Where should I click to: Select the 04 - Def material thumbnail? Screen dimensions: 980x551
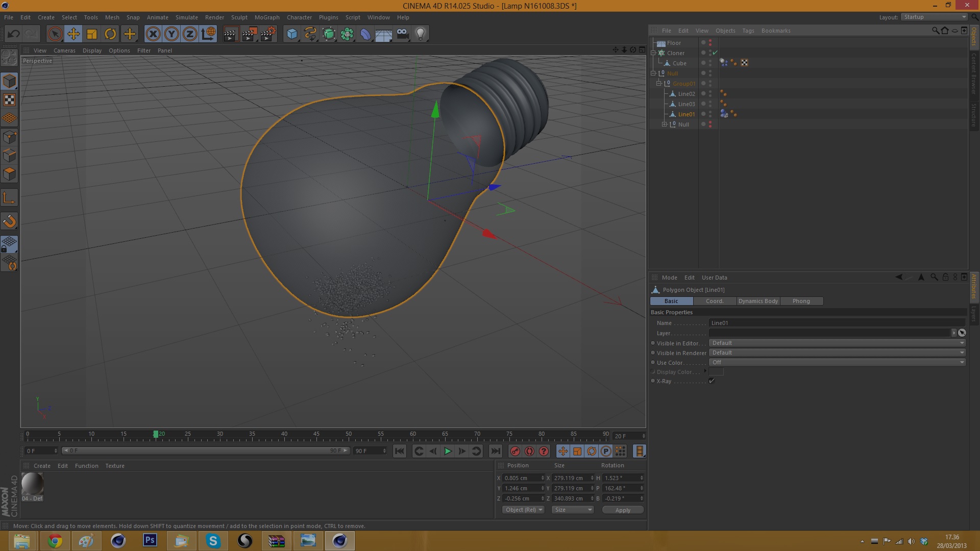(32, 484)
